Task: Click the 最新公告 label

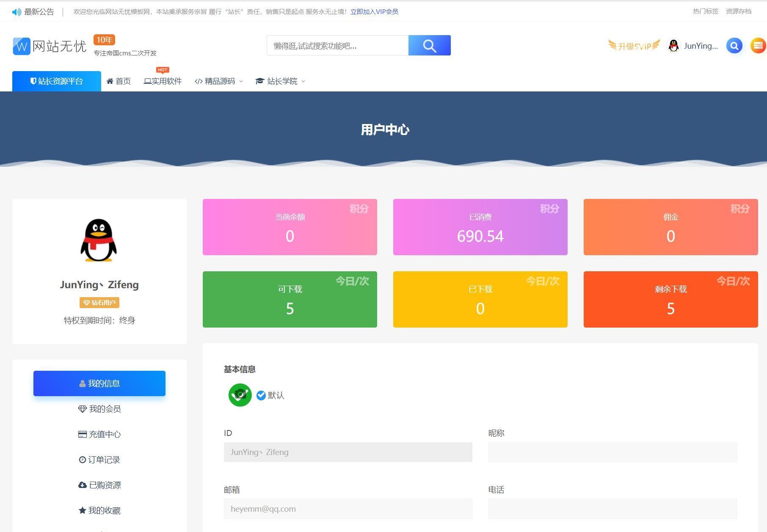Action: (39, 12)
